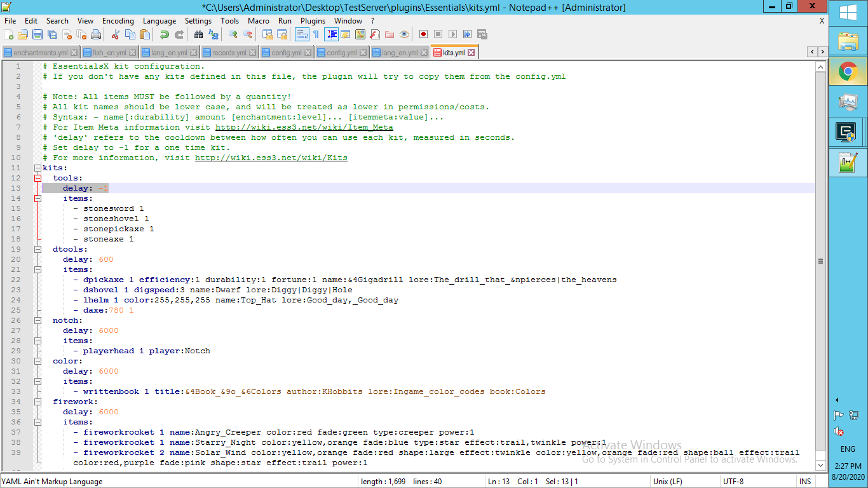Toggle the Word Wrap toolbar button
868x488 pixels.
pyautogui.click(x=301, y=34)
